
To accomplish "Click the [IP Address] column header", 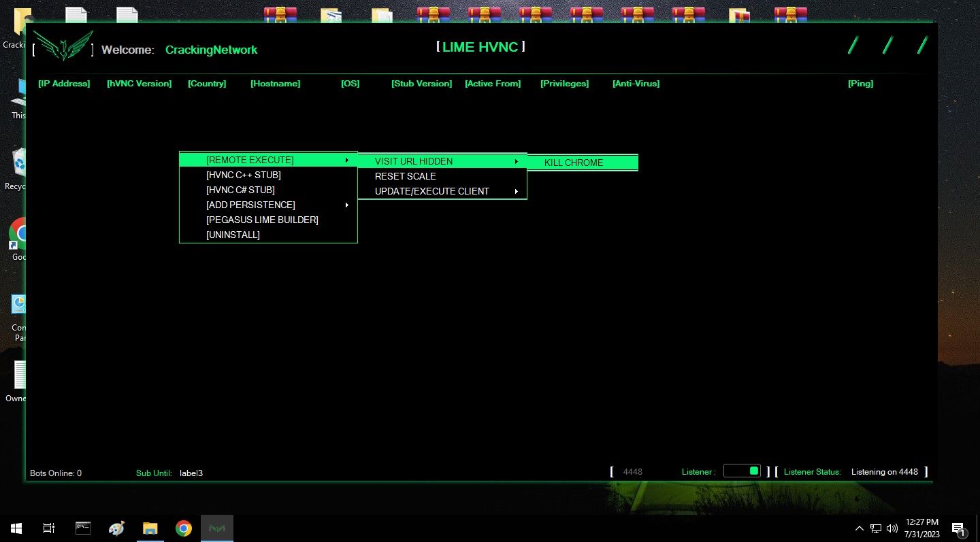I will (x=64, y=84).
